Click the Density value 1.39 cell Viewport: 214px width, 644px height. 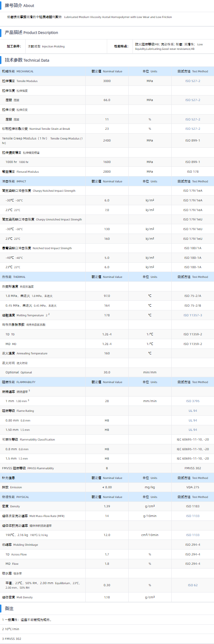(107, 506)
